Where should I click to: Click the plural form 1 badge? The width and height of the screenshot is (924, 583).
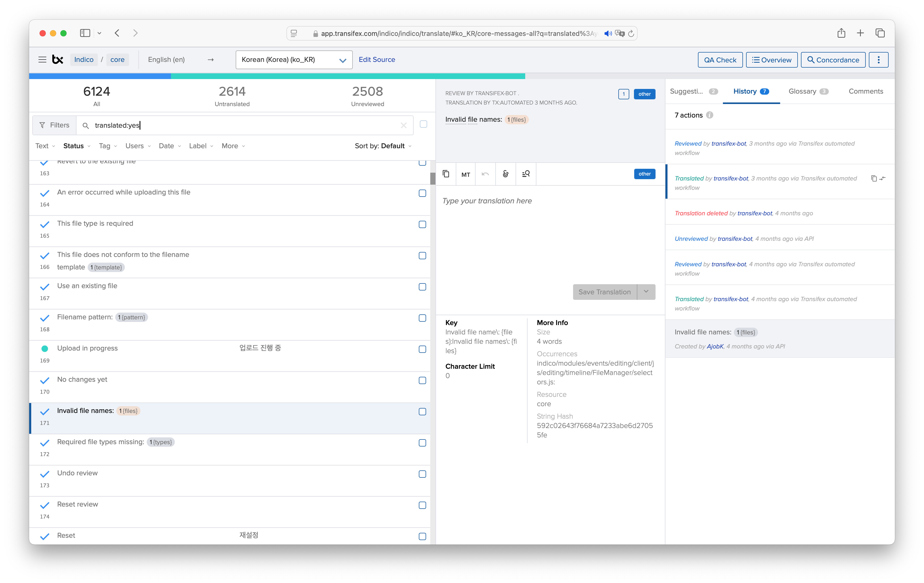point(624,94)
